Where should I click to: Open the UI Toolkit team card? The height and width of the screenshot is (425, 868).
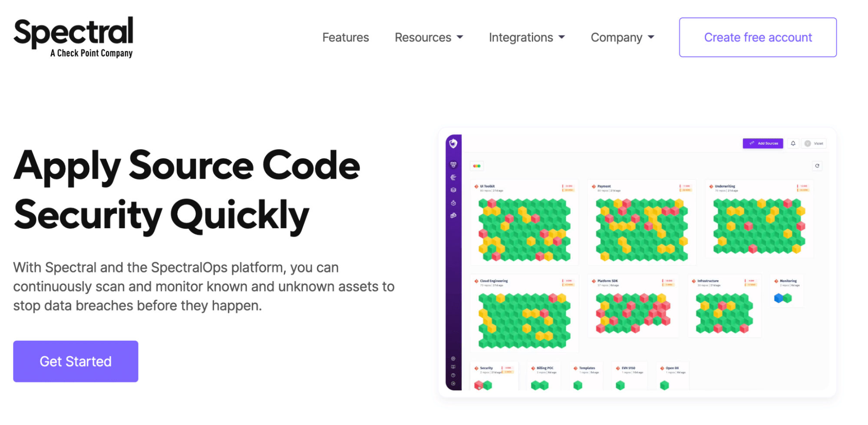coord(524,222)
